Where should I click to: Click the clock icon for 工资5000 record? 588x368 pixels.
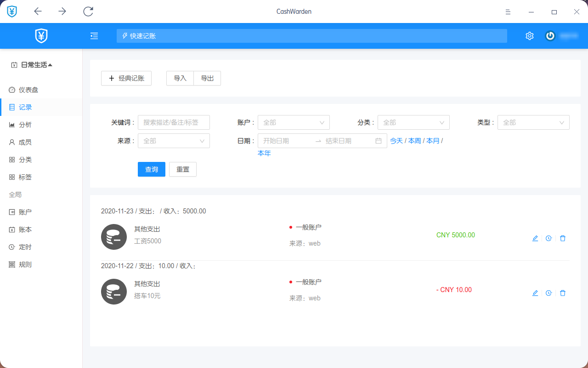coord(548,238)
